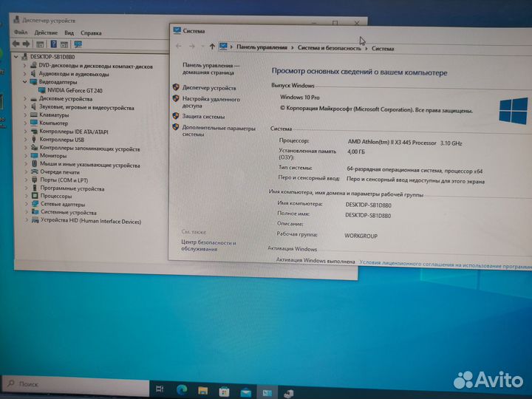Click the shield icon beside Дополнительные параметры системы
The image size is (532, 399).
(x=176, y=127)
